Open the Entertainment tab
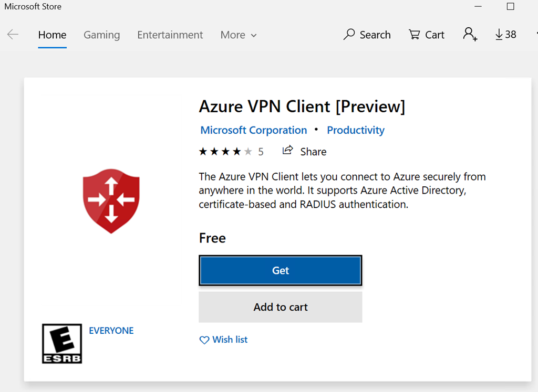Viewport: 538px width, 392px height. (170, 35)
